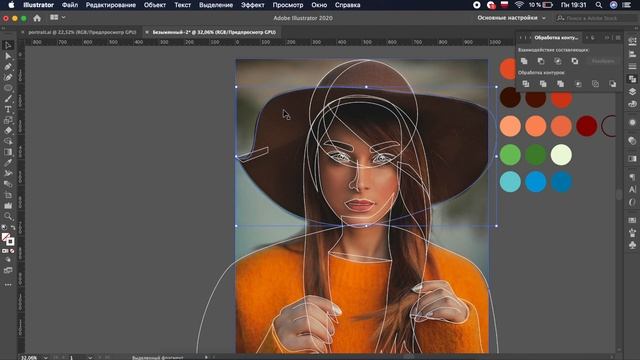This screenshot has height=360, width=640.
Task: Open the Pathfinder icon in right dock
Action: [632, 79]
